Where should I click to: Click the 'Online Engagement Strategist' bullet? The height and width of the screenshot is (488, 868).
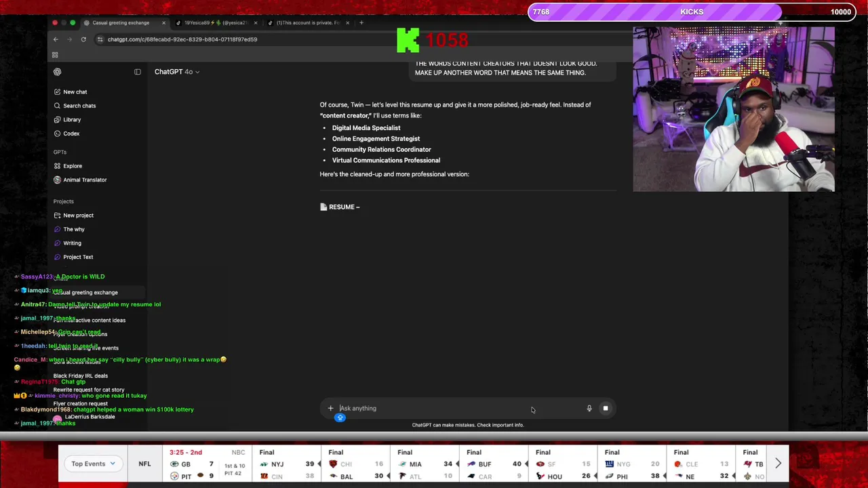point(376,139)
